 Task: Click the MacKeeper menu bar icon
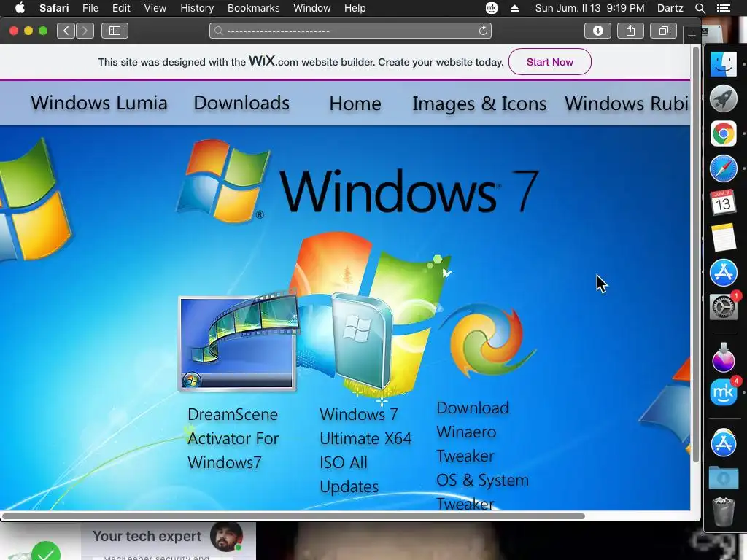click(492, 8)
